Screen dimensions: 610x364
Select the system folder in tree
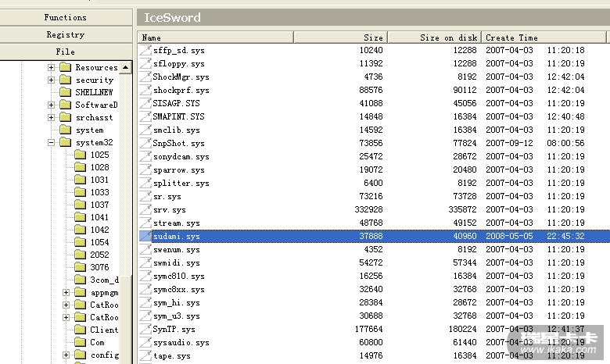point(89,130)
